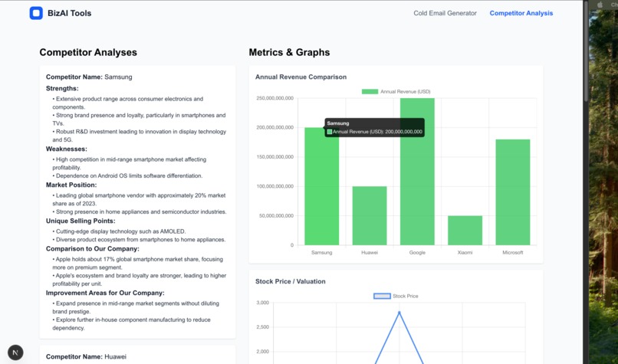Toggle the Stock Price legend swatch
The image size is (618, 364).
(382, 296)
